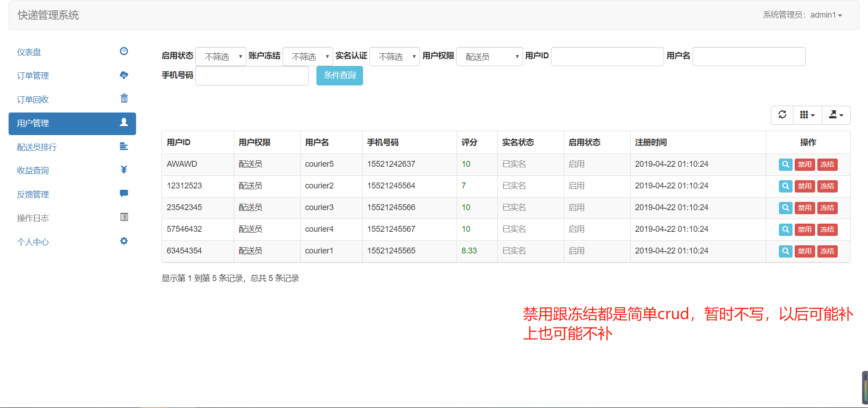Freeze (冻结) user courier1
This screenshot has width=868, height=408.
coord(827,251)
